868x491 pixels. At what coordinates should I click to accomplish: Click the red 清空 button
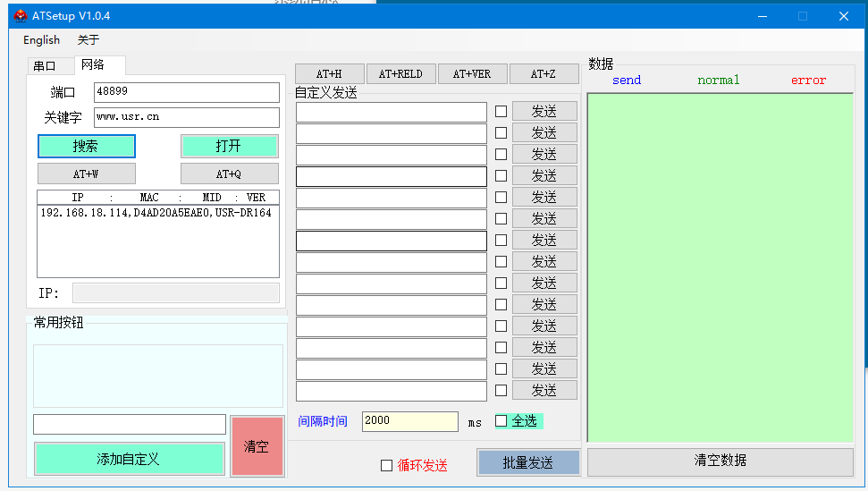pos(257,446)
